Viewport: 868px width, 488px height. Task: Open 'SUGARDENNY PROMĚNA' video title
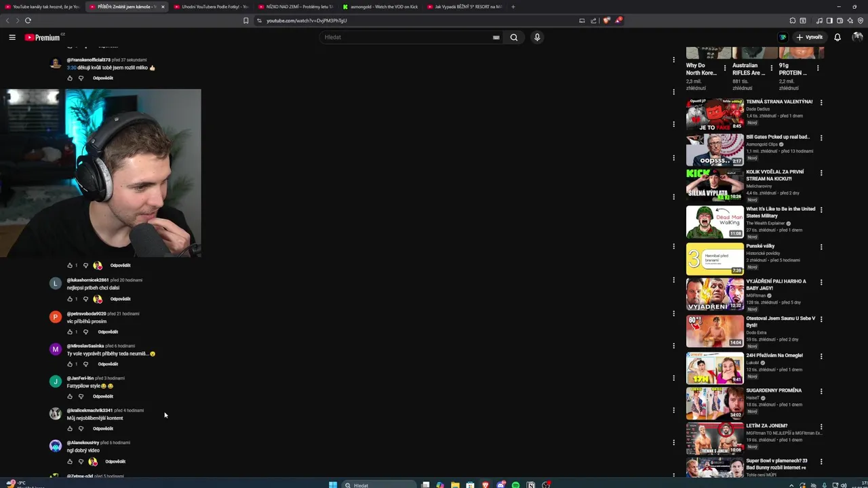click(x=774, y=390)
